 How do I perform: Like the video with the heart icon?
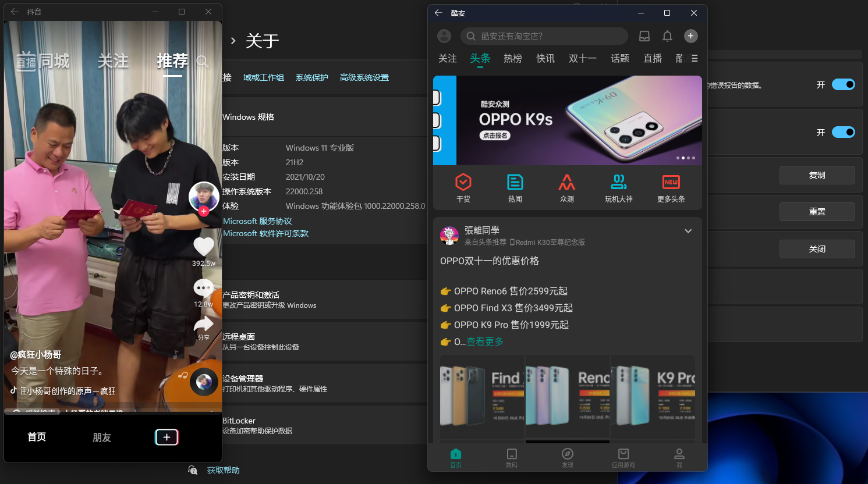pyautogui.click(x=204, y=247)
